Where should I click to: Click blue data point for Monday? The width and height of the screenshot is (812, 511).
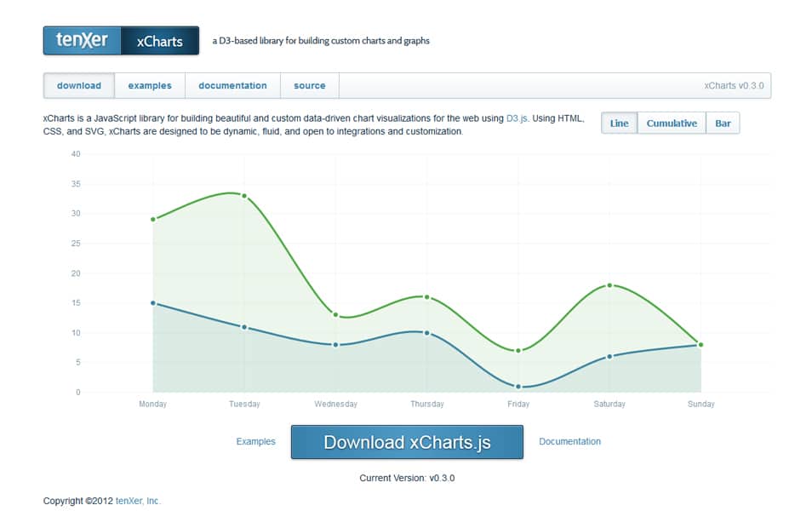(x=153, y=303)
